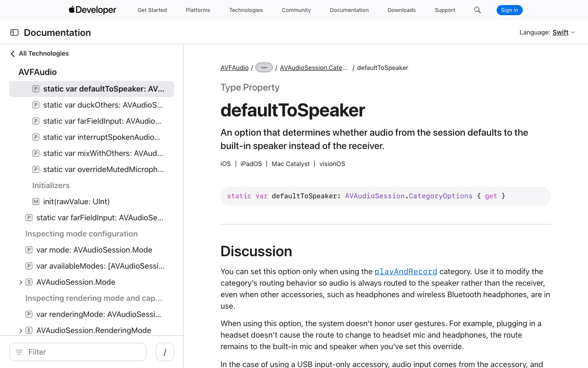
Task: Open the AVFAudio sidebar heading
Action: pyautogui.click(x=38, y=72)
